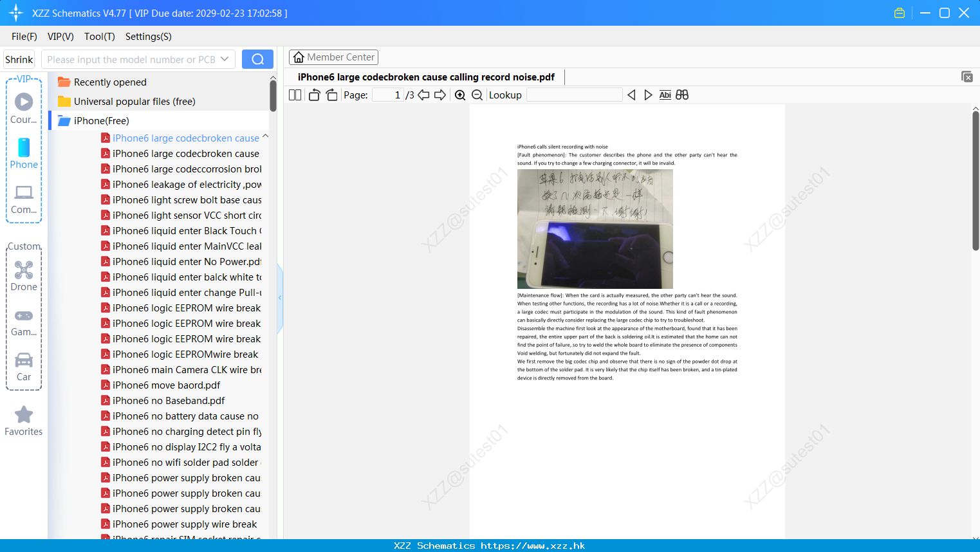The image size is (980, 552).
Task: Open the Settings(S) menu
Action: click(x=148, y=37)
